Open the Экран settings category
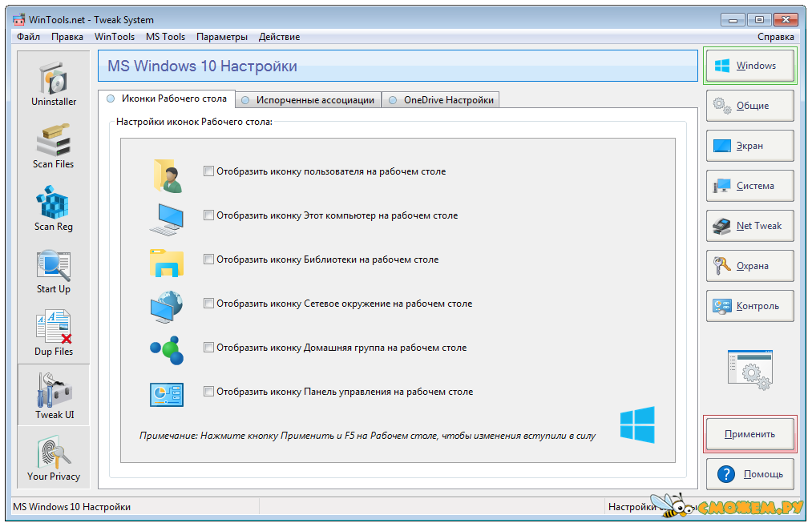 pyautogui.click(x=749, y=146)
